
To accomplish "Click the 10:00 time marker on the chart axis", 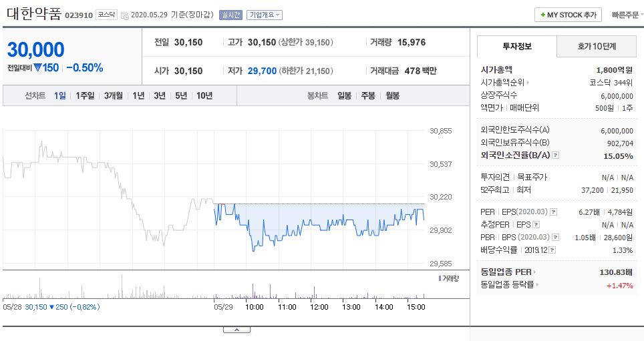I will [x=255, y=307].
